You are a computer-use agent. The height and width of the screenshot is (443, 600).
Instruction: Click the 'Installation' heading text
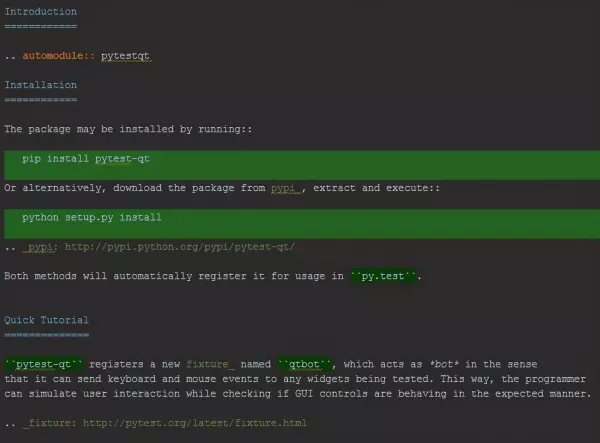point(41,85)
